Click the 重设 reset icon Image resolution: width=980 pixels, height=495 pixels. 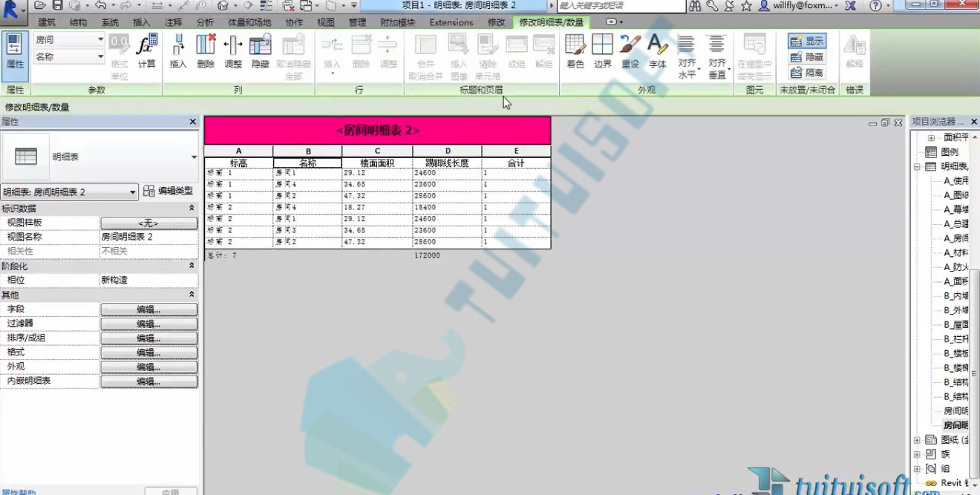(x=630, y=52)
